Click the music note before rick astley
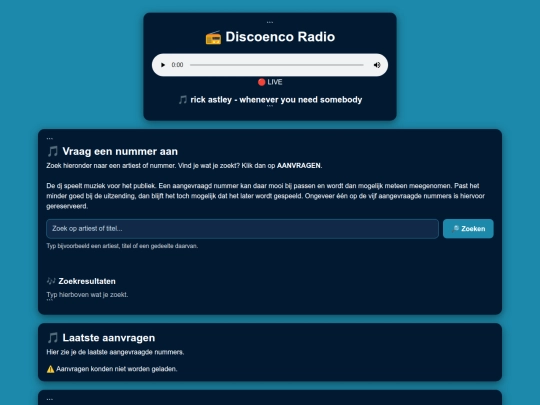The image size is (540, 405). (x=183, y=100)
